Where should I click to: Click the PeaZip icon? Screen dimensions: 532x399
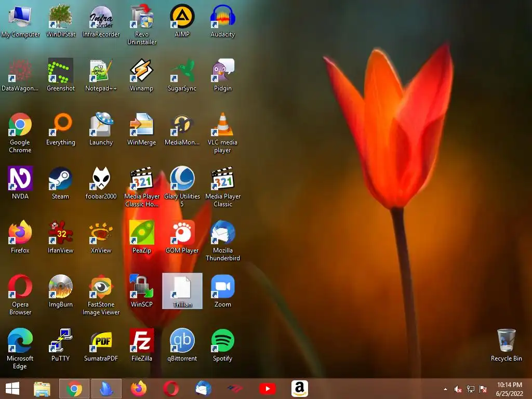pyautogui.click(x=142, y=237)
